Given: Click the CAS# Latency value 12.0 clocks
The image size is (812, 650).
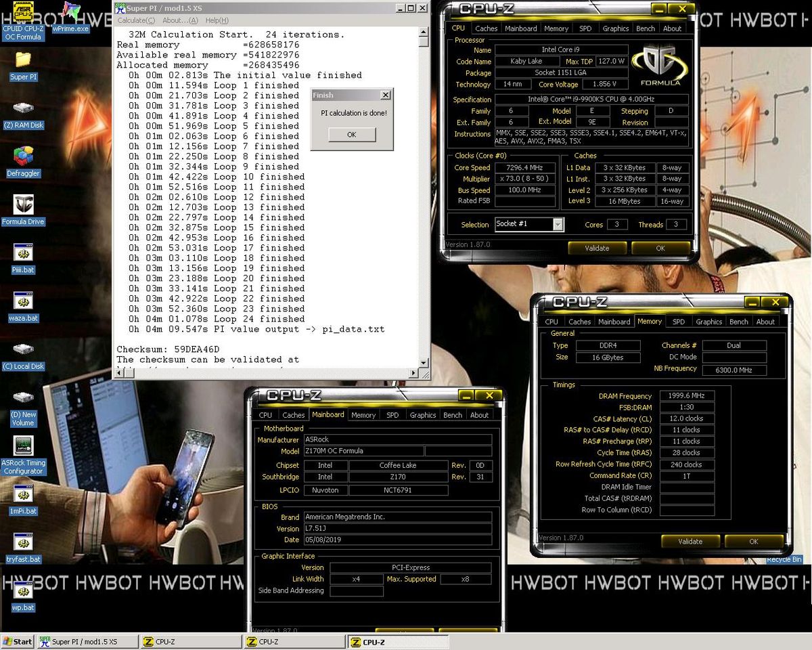Looking at the screenshot, I should [x=686, y=418].
